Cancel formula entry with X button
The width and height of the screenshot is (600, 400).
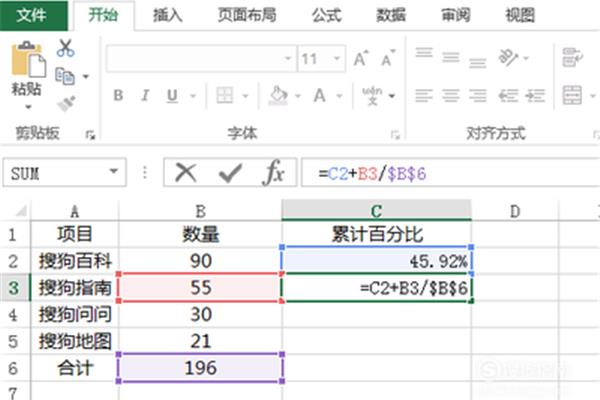pos(186,173)
